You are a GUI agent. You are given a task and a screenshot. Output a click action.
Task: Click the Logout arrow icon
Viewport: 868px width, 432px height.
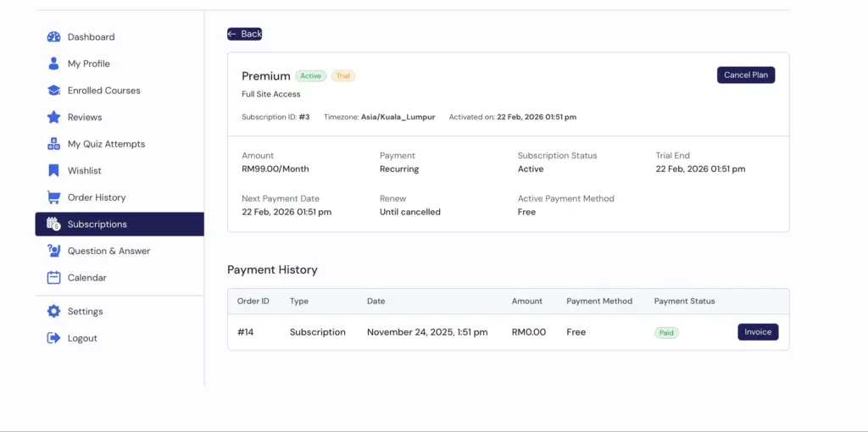click(53, 338)
